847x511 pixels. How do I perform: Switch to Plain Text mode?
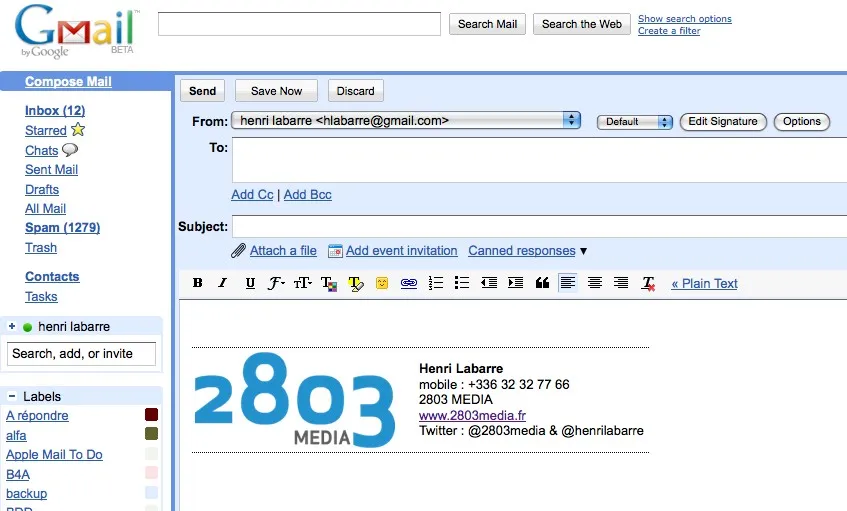point(704,284)
